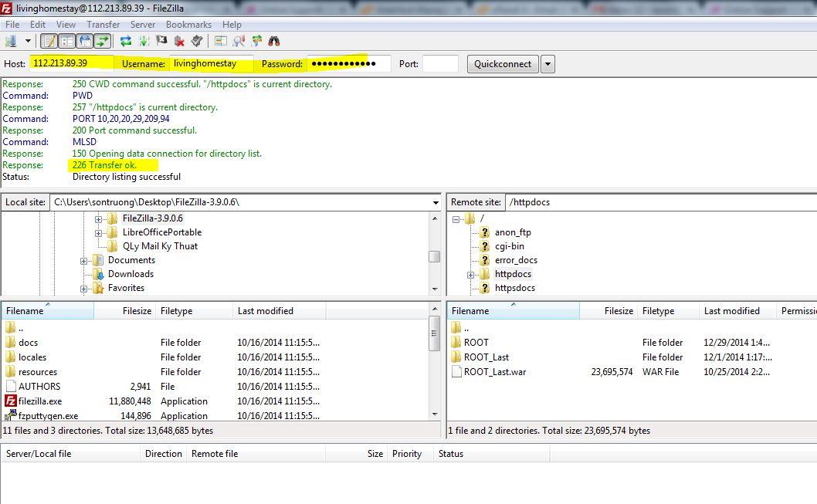Open the Site Manager dropdown arrow
Screen dimensions: 817x504
(28, 41)
